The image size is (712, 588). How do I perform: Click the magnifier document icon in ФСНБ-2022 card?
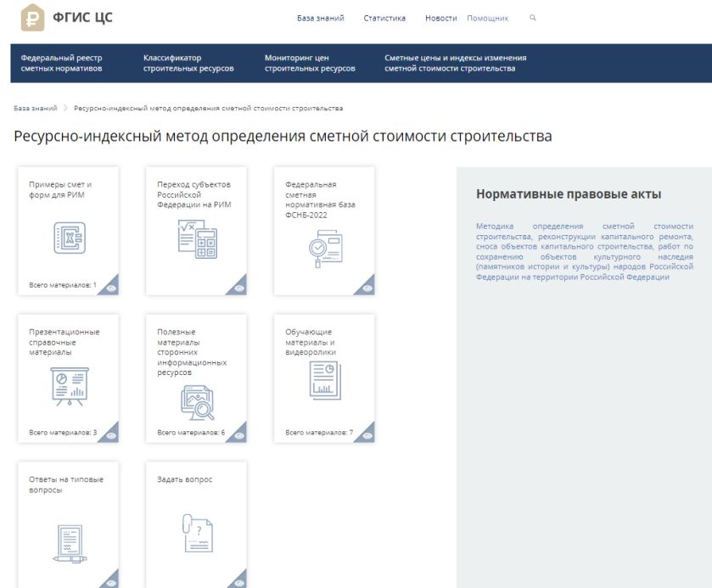pos(324,249)
